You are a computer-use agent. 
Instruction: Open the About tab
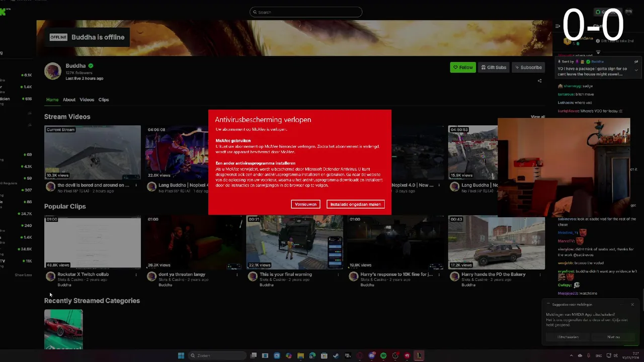point(69,100)
